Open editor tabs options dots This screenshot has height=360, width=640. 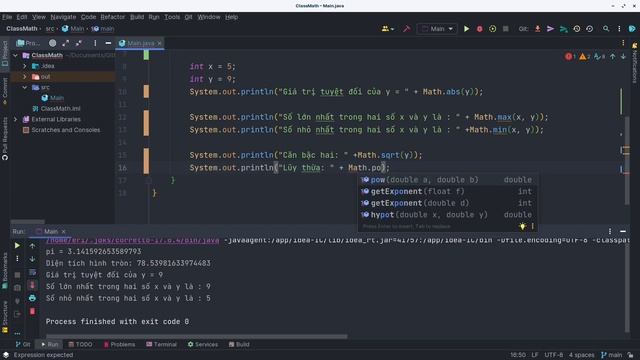pyautogui.click(x=623, y=43)
